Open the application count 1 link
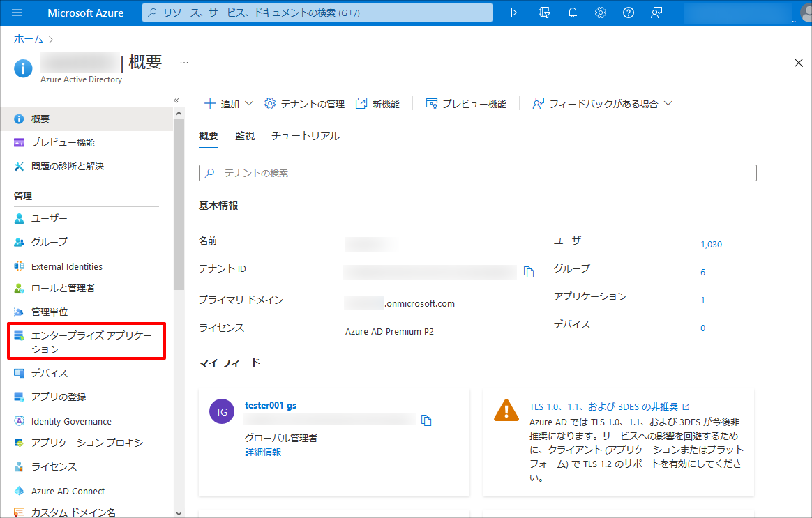 click(702, 300)
